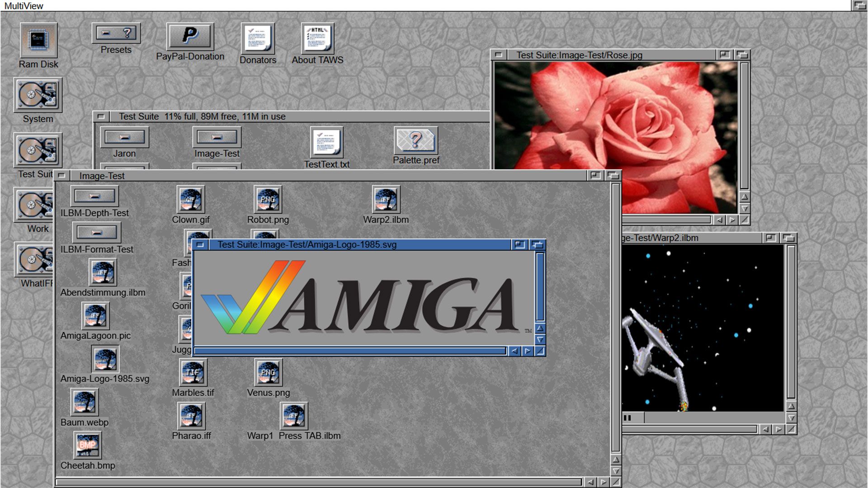Open the Palette.pref settings icon
This screenshot has height=488, width=868.
pyautogui.click(x=416, y=141)
